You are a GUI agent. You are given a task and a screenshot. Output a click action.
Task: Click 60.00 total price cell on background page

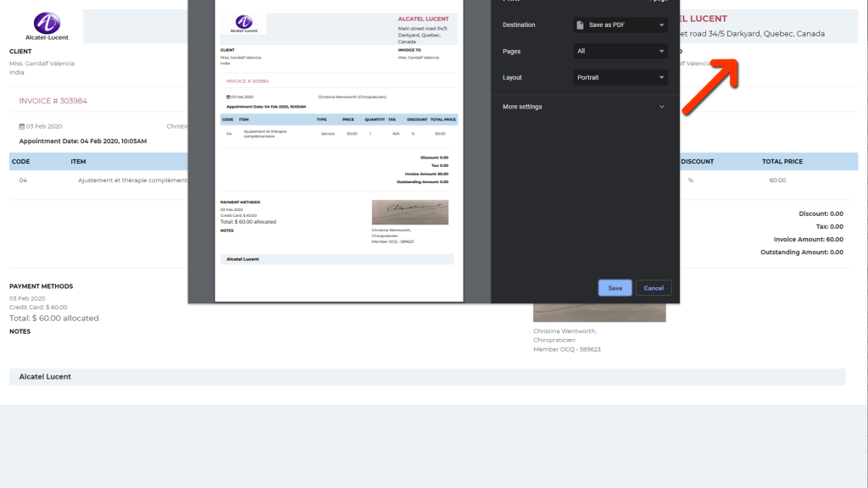pos(777,180)
